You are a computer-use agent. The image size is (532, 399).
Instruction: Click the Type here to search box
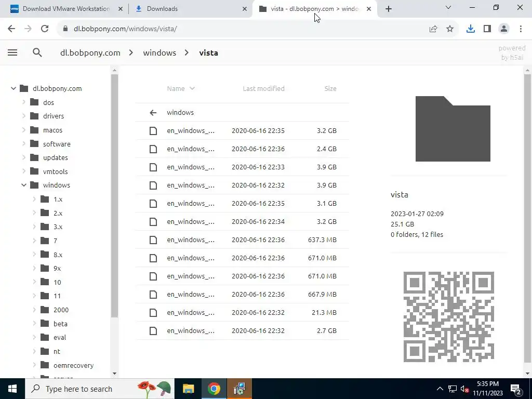coord(100,389)
